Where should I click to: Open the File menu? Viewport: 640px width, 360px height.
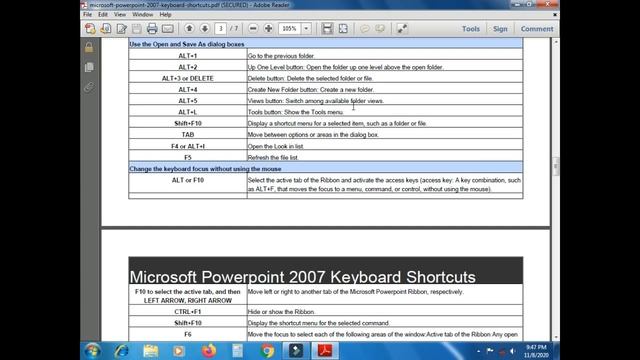pos(87,14)
